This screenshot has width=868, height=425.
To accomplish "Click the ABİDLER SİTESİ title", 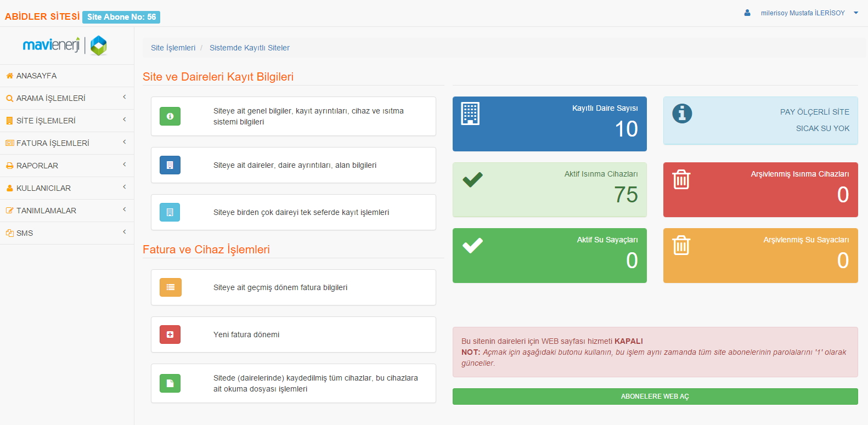I will 42,16.
